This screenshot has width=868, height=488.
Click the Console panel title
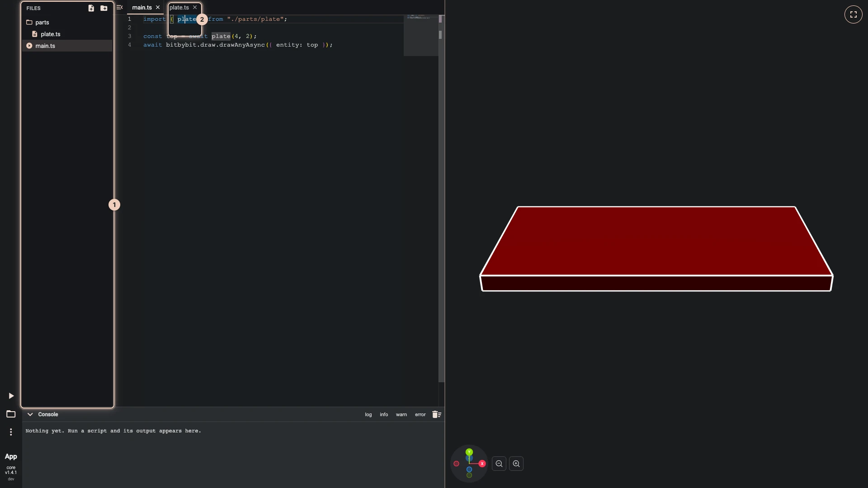pyautogui.click(x=48, y=414)
